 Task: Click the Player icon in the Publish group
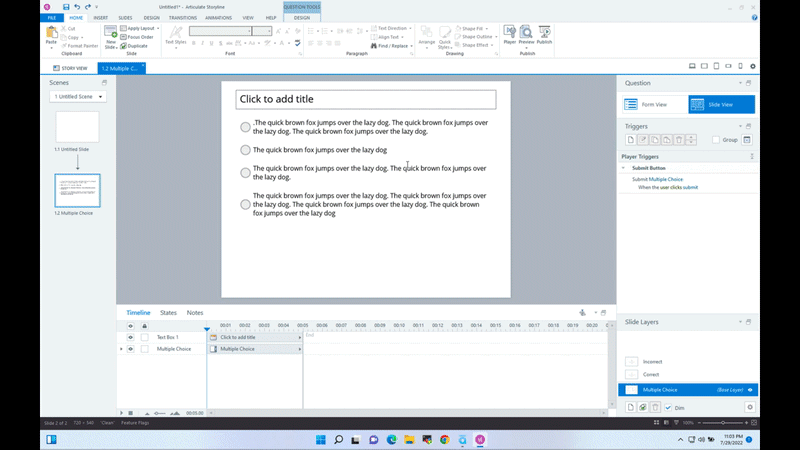coord(509,34)
